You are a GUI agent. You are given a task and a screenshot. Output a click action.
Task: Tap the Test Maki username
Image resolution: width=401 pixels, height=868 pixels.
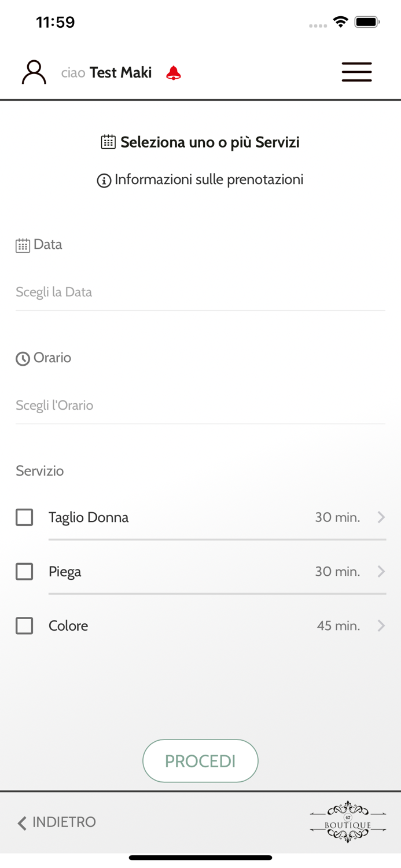click(x=120, y=73)
